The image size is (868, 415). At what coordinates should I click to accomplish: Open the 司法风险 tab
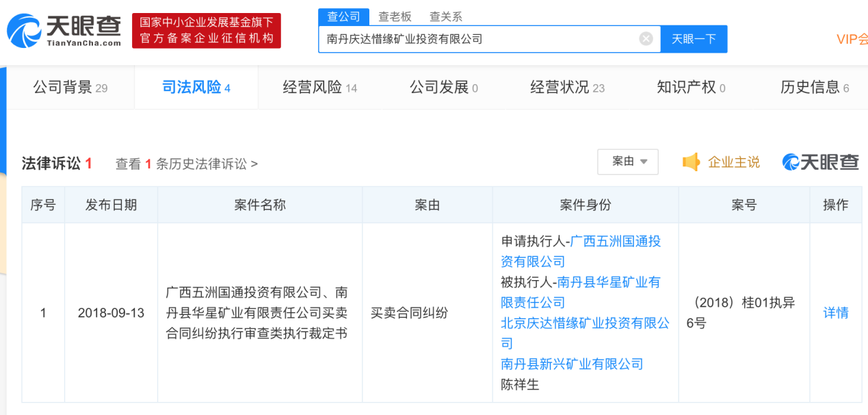click(196, 88)
